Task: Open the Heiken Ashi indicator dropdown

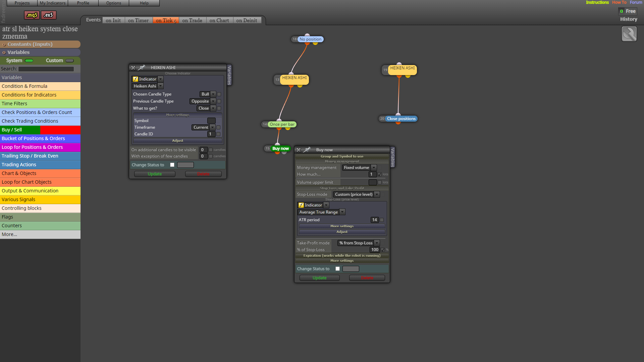Action: [x=148, y=86]
